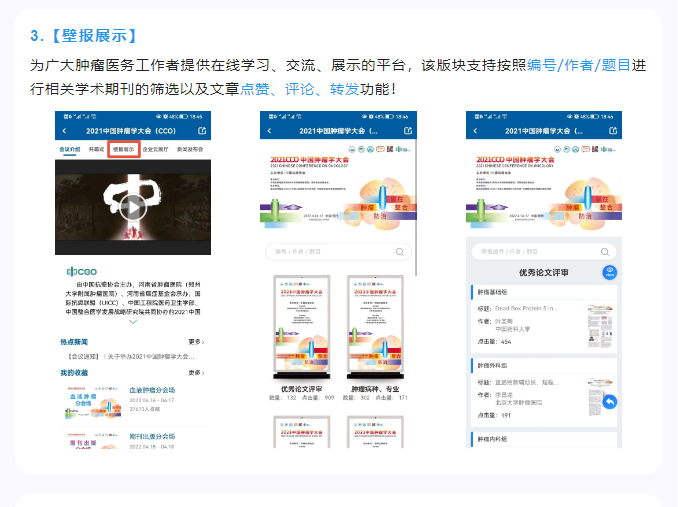The height and width of the screenshot is (507, 678).
Task: Tap blue floating return arrow button
Action: (x=610, y=402)
